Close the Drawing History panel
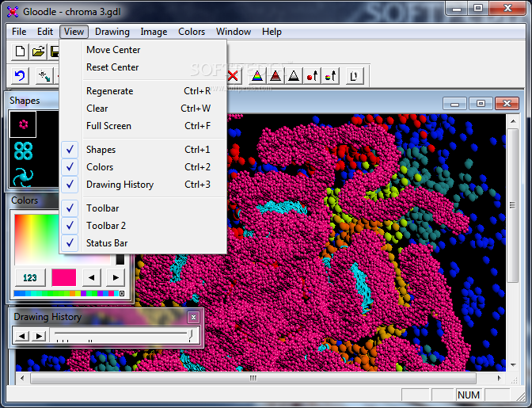The height and width of the screenshot is (408, 532). [193, 317]
